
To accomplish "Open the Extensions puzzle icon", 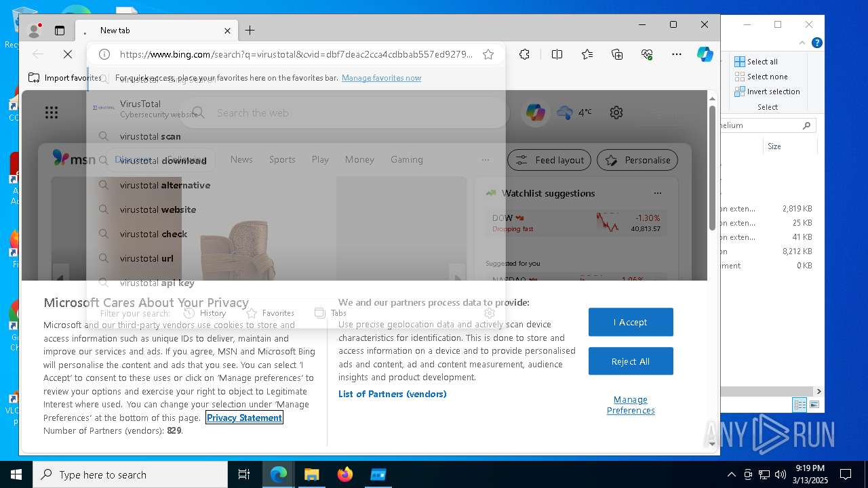I will [524, 54].
